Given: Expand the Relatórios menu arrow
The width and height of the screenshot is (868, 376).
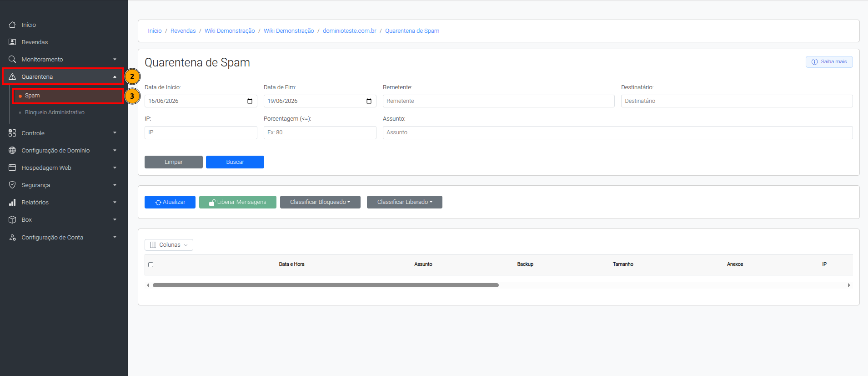Looking at the screenshot, I should [115, 203].
